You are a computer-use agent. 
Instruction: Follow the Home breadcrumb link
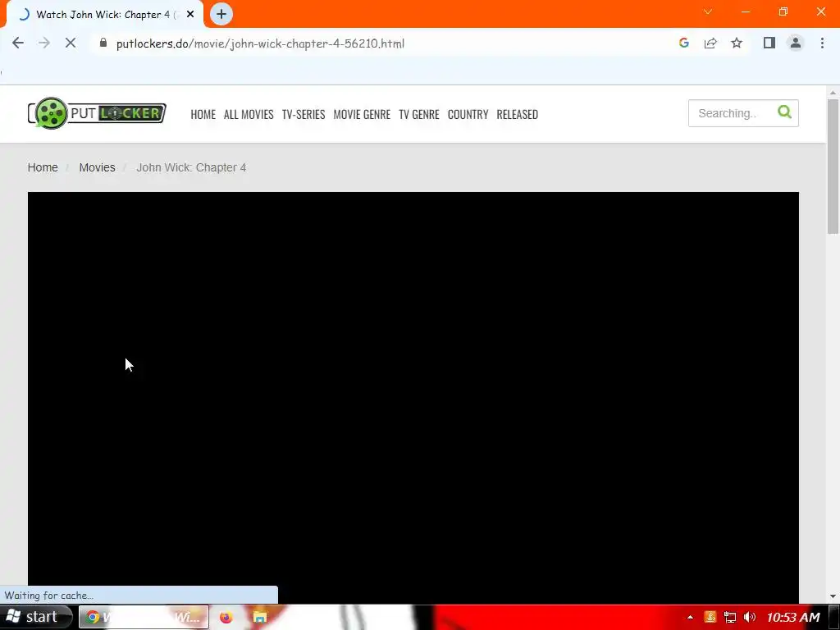(x=43, y=167)
